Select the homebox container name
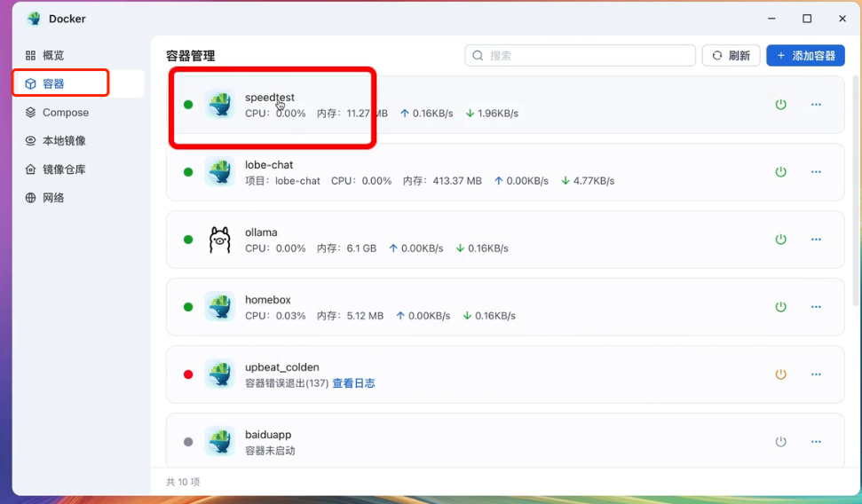This screenshot has width=862, height=504. pyautogui.click(x=268, y=300)
